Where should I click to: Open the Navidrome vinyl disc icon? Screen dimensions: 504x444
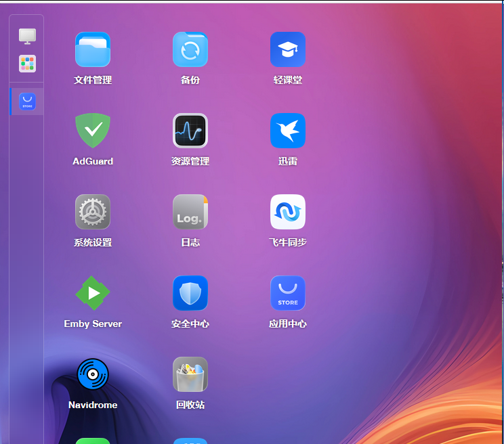pyautogui.click(x=93, y=374)
